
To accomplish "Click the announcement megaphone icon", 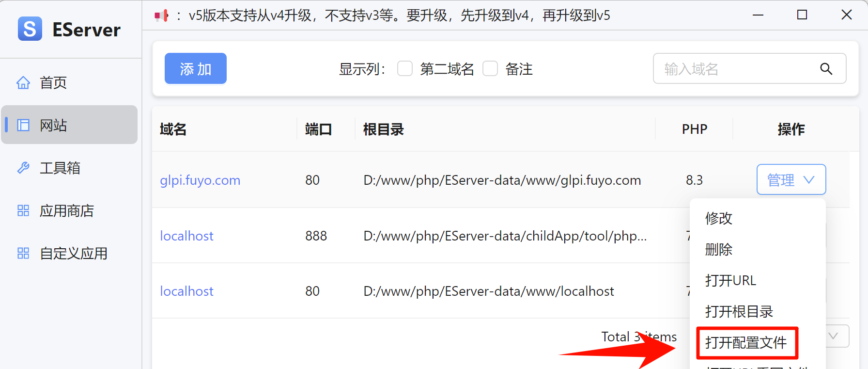I will pyautogui.click(x=161, y=16).
